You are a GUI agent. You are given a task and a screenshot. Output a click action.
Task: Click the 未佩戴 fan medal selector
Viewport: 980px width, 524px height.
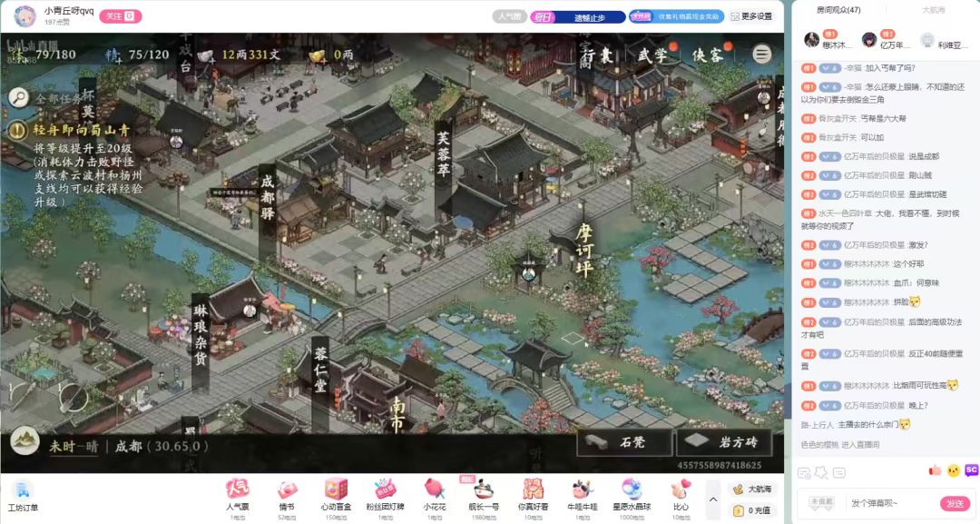(x=821, y=503)
